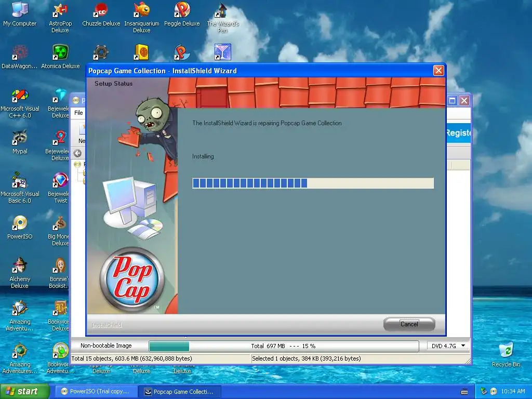Click the 'Total 15 objects, 603.6 MB' status text

pyautogui.click(x=131, y=358)
